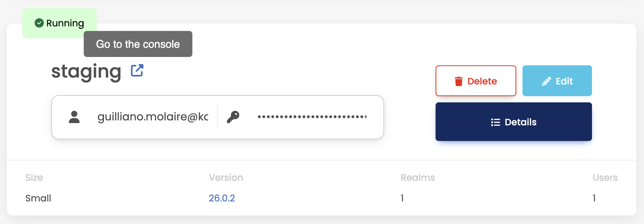Click the Users column label
Image resolution: width=644 pixels, height=224 pixels.
tap(605, 177)
